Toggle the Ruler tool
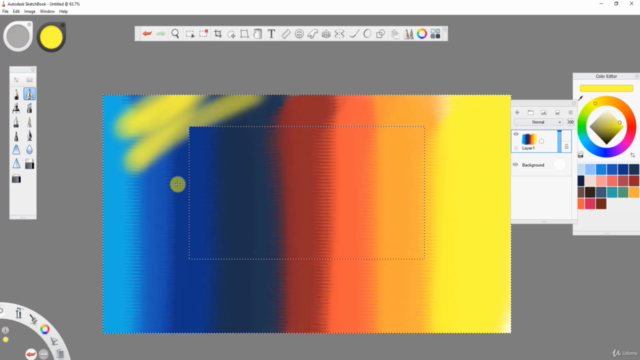Image resolution: width=640 pixels, height=360 pixels. (x=286, y=34)
